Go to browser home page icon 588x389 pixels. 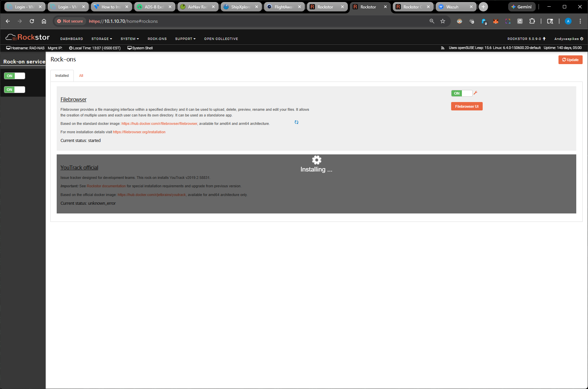(x=44, y=21)
